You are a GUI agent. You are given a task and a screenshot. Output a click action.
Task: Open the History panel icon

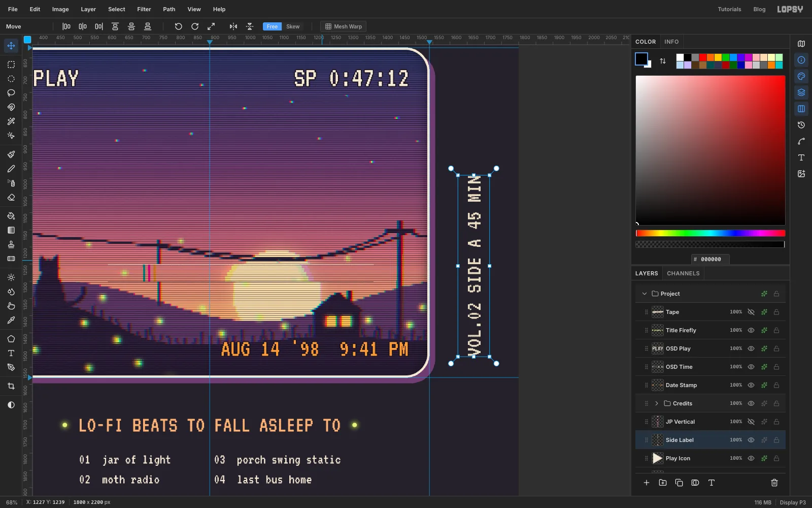(801, 125)
